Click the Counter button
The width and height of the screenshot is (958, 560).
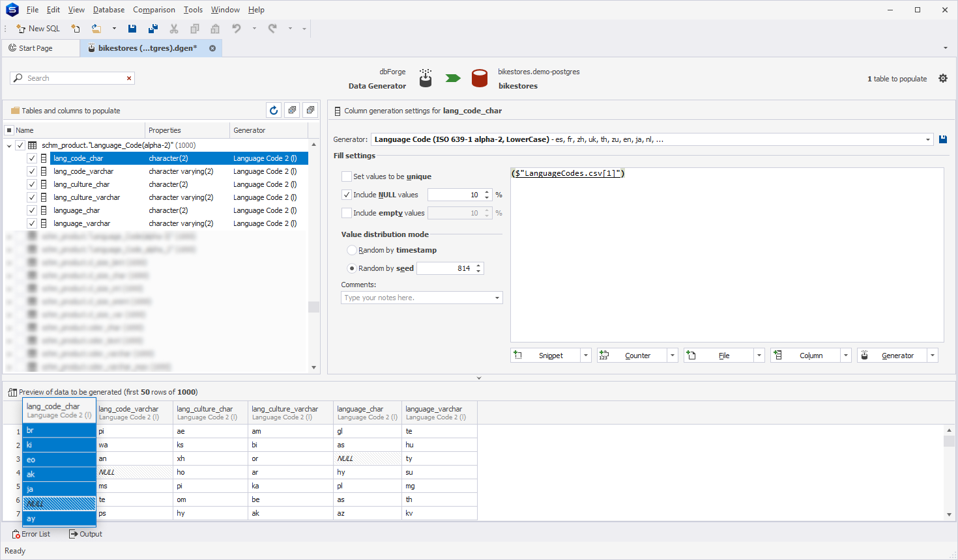click(632, 356)
